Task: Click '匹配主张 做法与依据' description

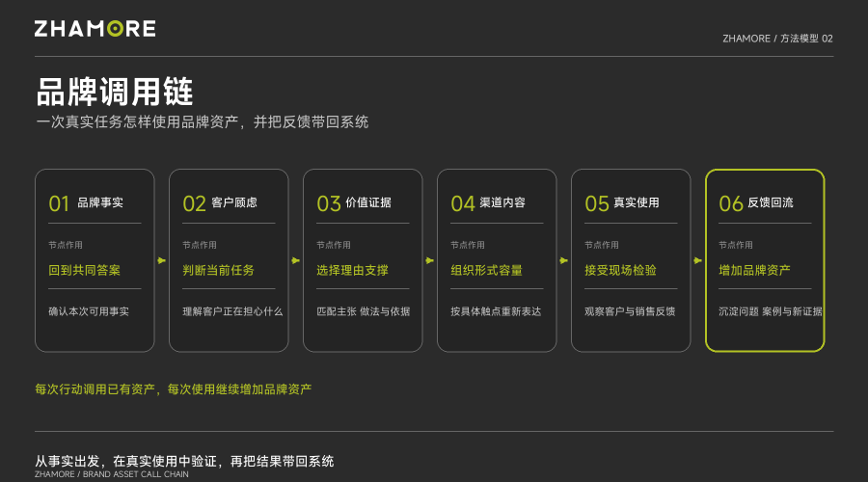Action: [x=364, y=311]
